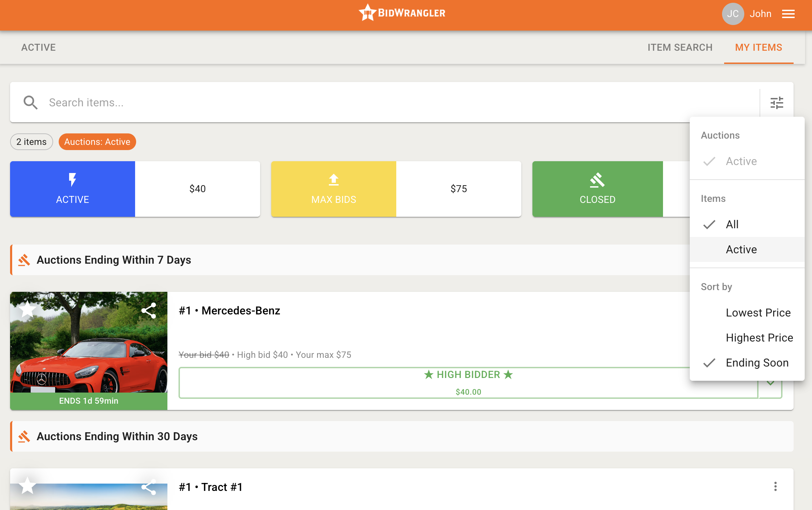
Task: Open the green Closed summary card
Action: [611, 189]
